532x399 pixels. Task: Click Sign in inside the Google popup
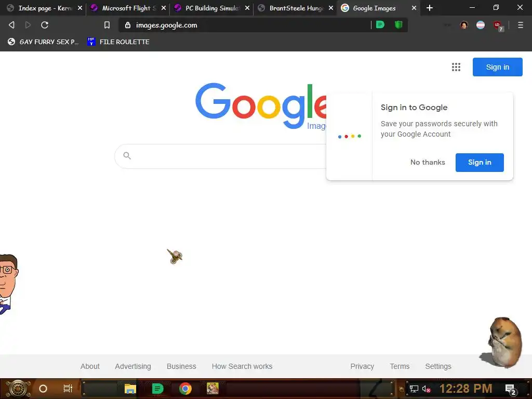480,162
